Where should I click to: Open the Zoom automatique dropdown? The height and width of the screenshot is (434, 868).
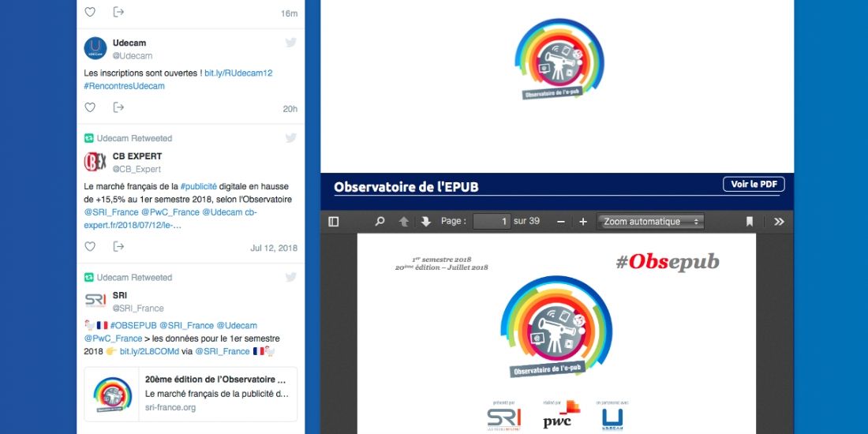click(x=650, y=222)
